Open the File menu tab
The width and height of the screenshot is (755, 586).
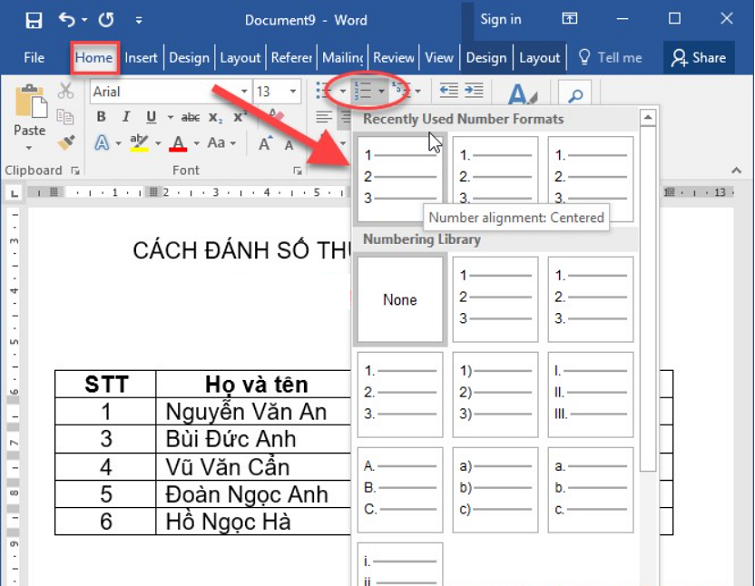tap(34, 57)
